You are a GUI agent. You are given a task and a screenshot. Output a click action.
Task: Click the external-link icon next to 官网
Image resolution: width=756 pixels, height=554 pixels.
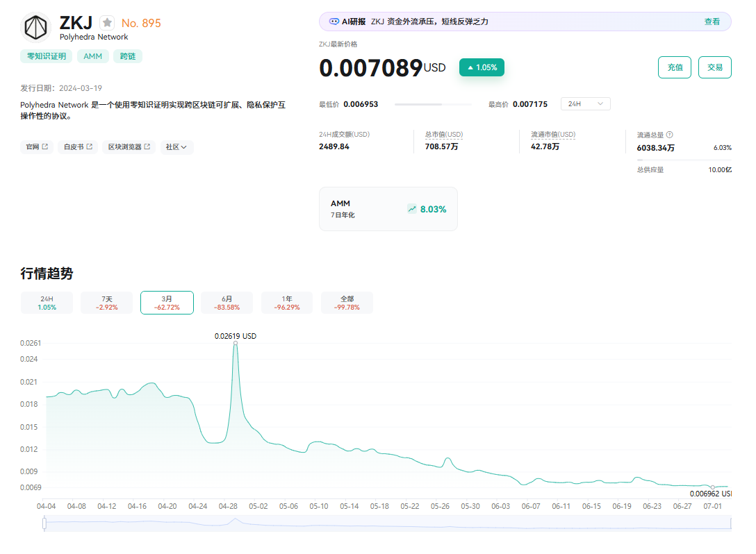click(x=45, y=146)
